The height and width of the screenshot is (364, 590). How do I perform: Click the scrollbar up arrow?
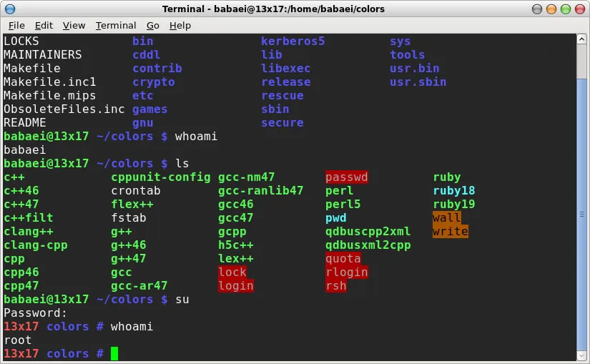[x=581, y=39]
